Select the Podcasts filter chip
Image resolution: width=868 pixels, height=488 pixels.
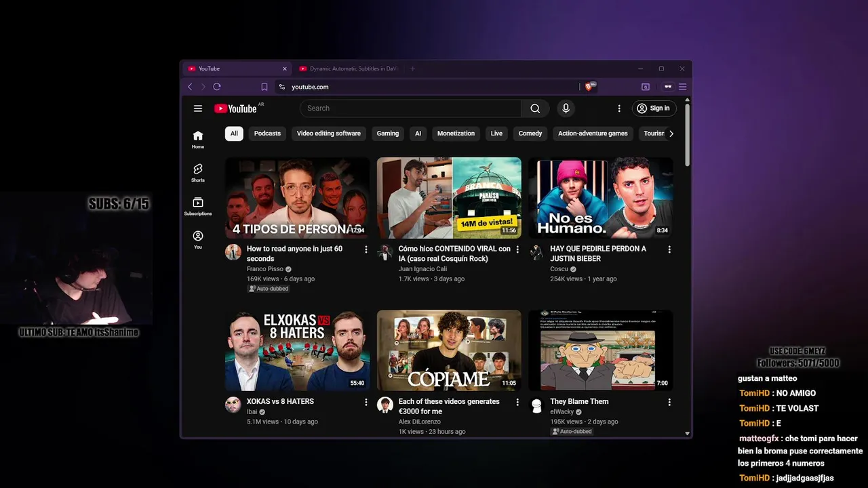coord(267,134)
